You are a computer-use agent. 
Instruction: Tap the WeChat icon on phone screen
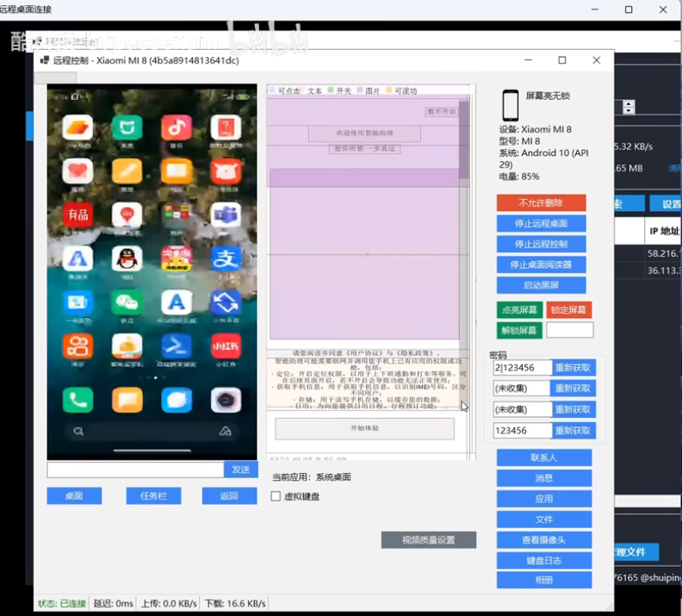[127, 302]
